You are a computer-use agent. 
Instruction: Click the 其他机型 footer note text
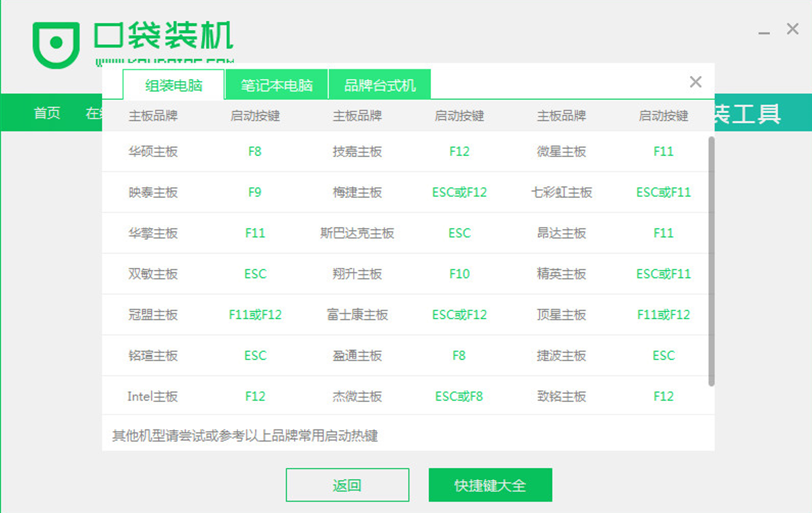coord(243,435)
